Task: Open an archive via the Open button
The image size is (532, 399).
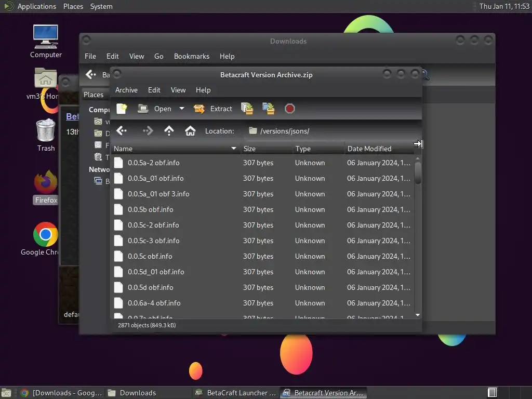Action: coord(154,109)
